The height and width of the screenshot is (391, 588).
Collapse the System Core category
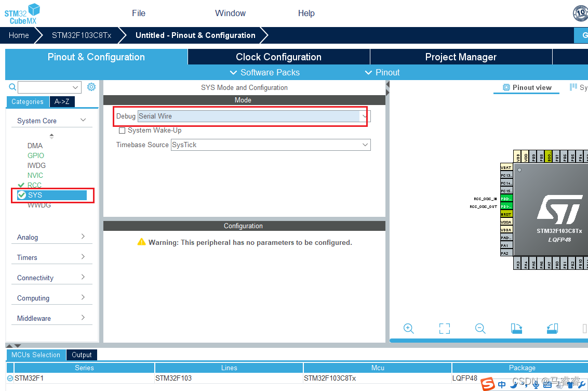pos(52,121)
